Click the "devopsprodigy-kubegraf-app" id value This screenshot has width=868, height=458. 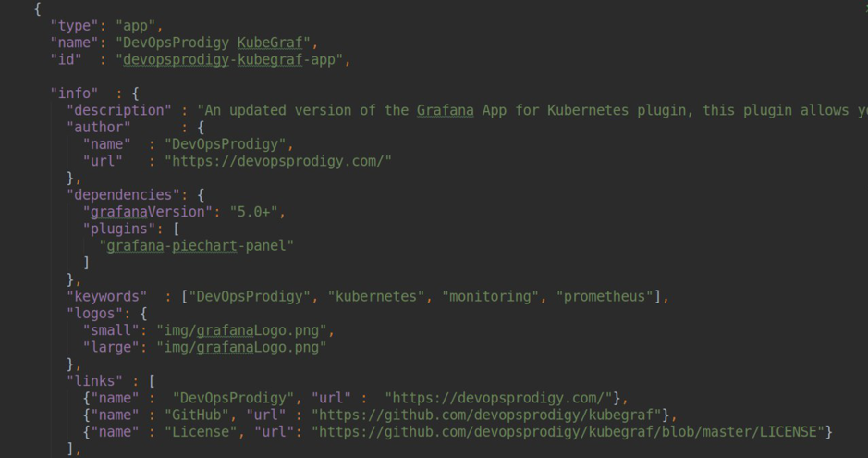(x=230, y=59)
